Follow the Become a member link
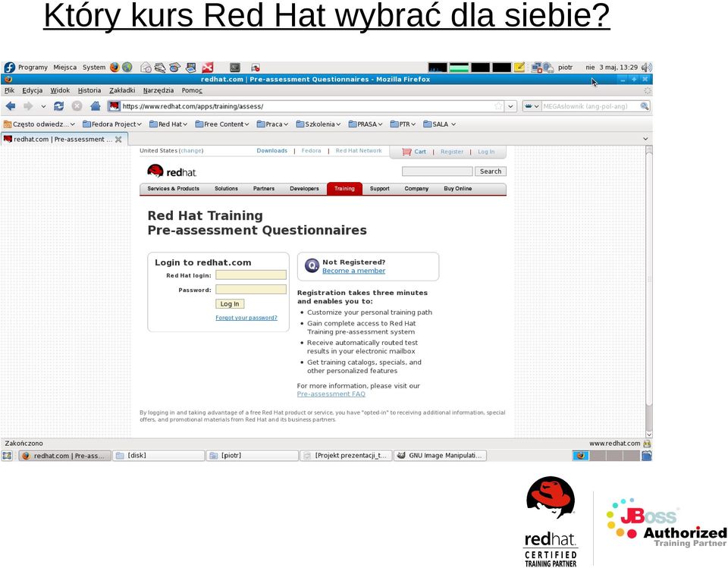 [x=354, y=271]
